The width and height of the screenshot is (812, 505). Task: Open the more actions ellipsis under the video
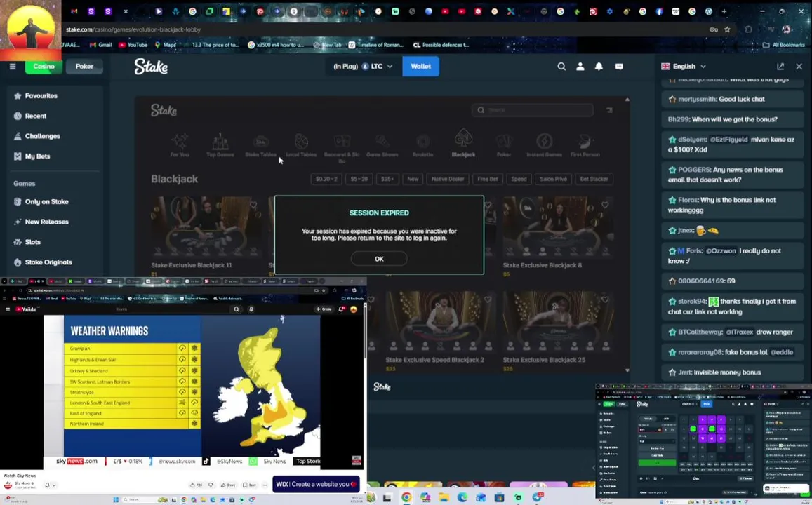tap(265, 485)
